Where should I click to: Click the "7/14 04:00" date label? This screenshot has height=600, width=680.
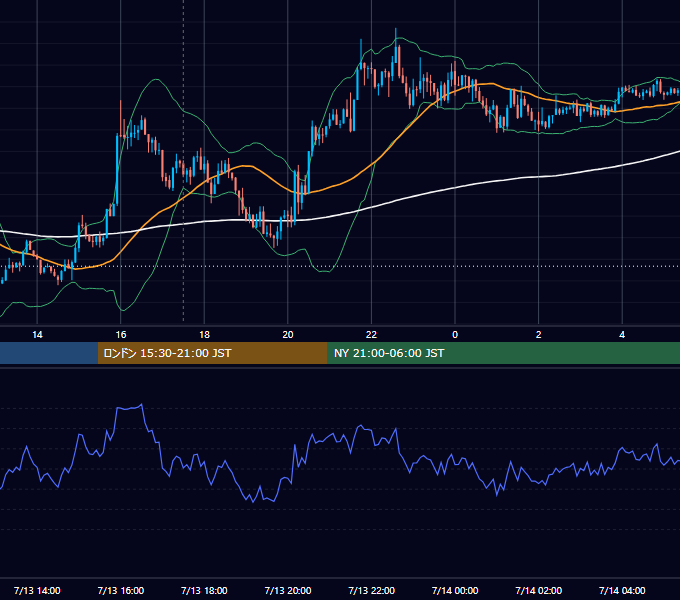[622, 590]
